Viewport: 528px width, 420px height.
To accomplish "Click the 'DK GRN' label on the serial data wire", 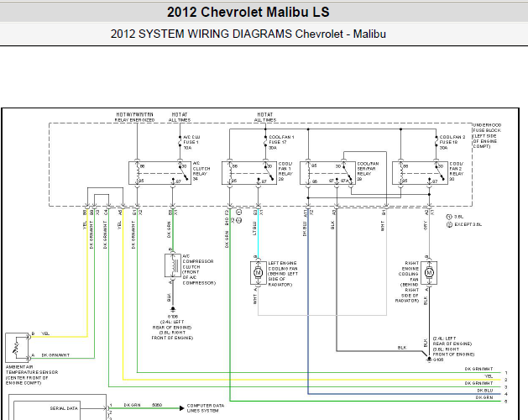I will (133, 405).
